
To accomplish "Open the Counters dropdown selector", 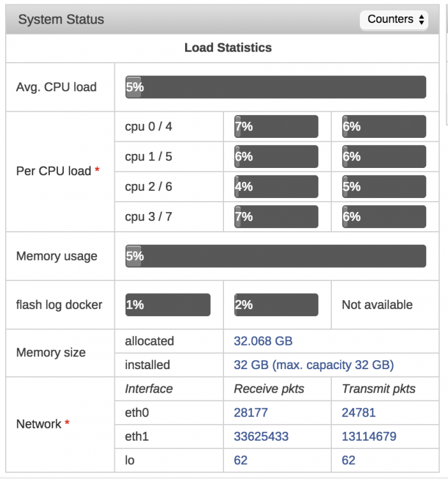I will pyautogui.click(x=394, y=20).
